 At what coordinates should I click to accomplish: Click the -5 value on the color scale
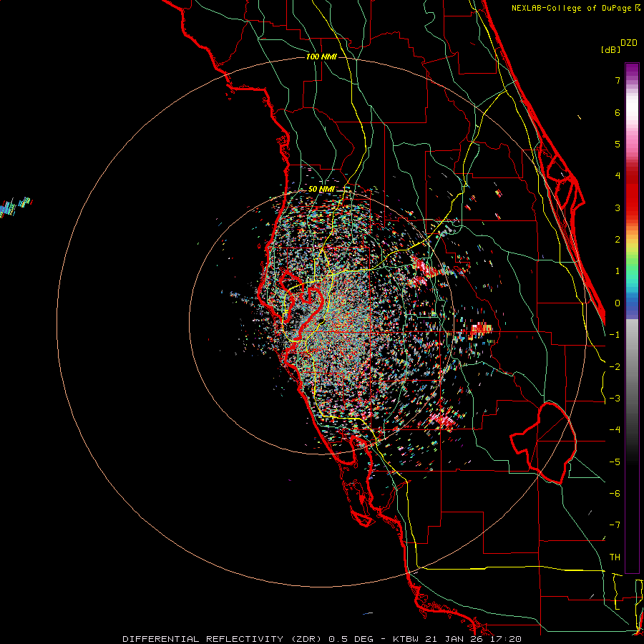click(x=615, y=462)
